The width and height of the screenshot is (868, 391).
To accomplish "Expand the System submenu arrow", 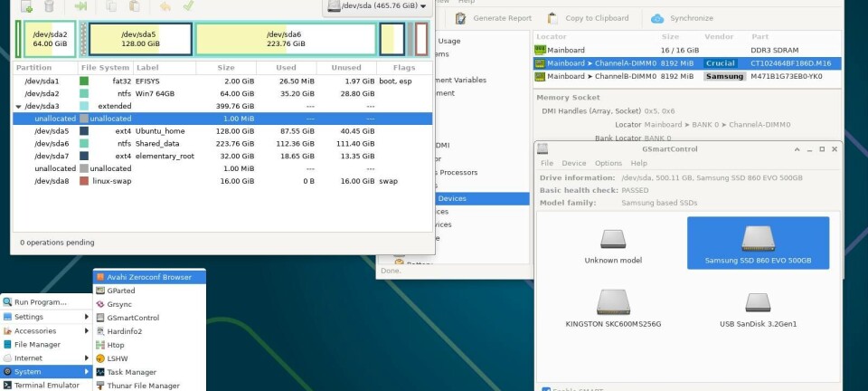I will (87, 372).
